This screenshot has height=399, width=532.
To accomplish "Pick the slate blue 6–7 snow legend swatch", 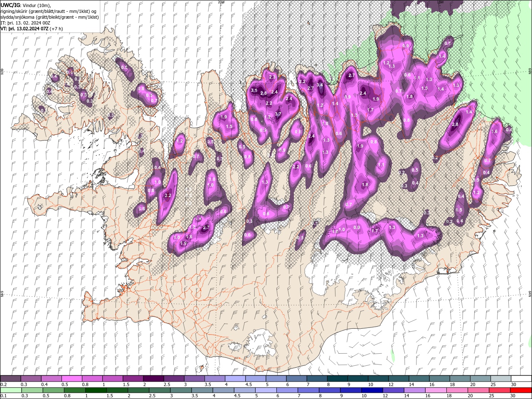I will [296, 379].
